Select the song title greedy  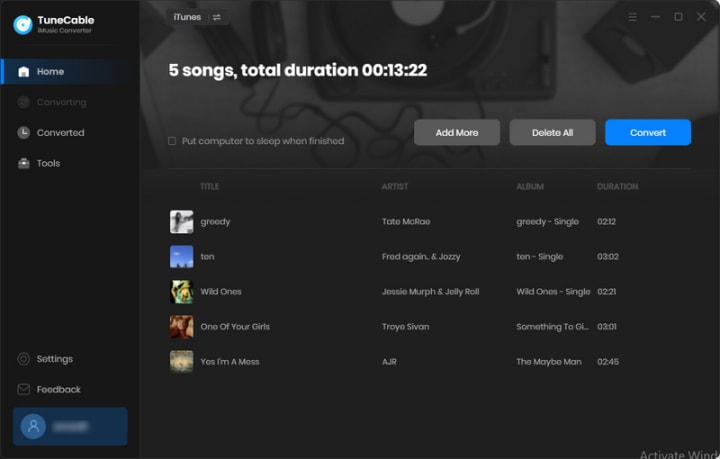(215, 222)
